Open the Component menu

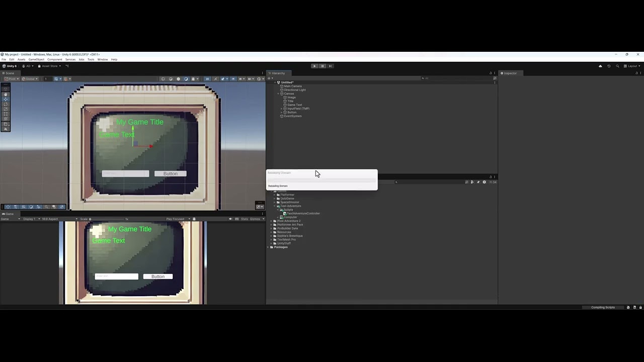point(55,59)
